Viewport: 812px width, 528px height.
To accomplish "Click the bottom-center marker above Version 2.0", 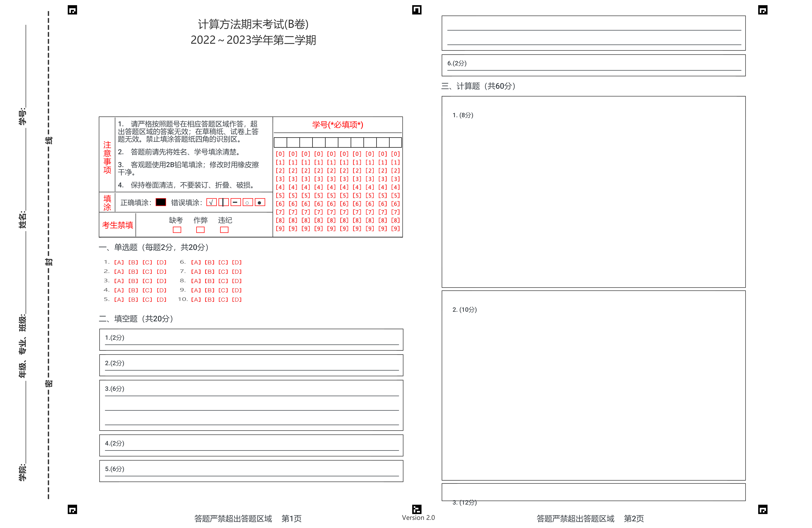I will 417,509.
